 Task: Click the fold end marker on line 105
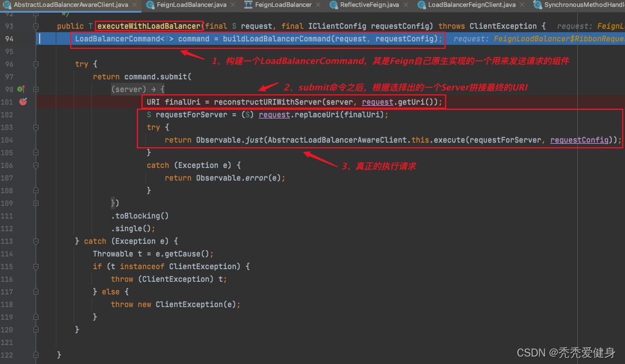(x=36, y=152)
